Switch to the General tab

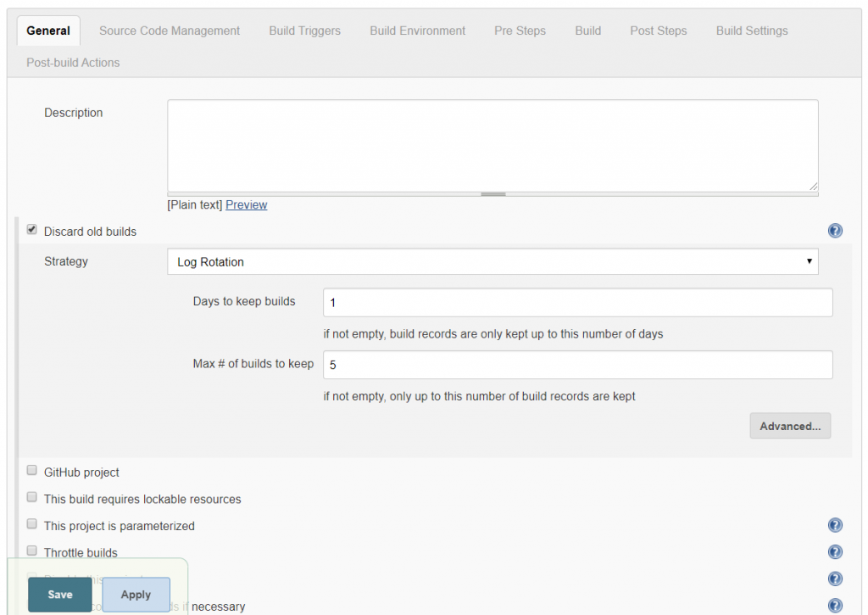coord(48,31)
